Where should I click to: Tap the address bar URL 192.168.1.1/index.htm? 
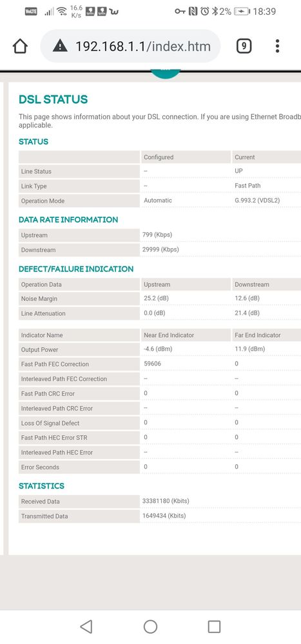pos(143,46)
